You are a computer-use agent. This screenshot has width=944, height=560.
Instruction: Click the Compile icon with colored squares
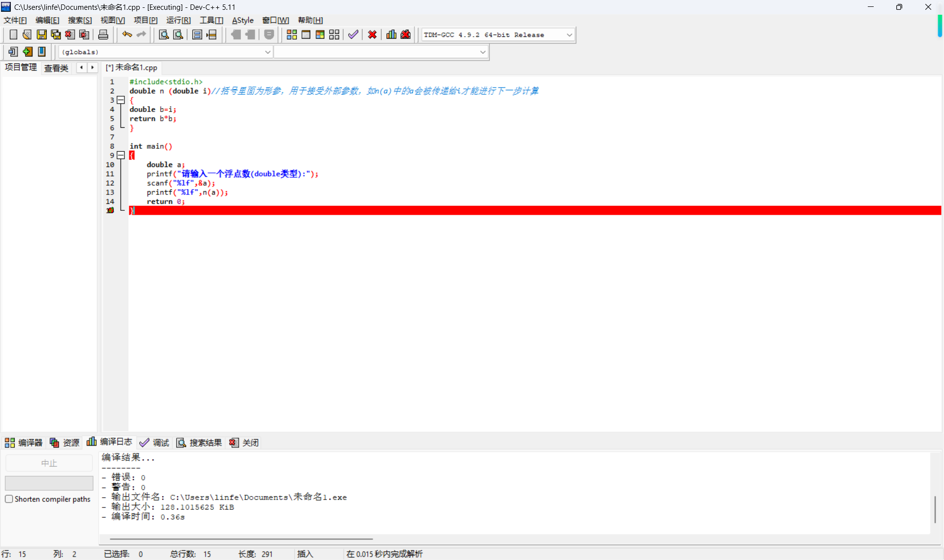point(292,34)
